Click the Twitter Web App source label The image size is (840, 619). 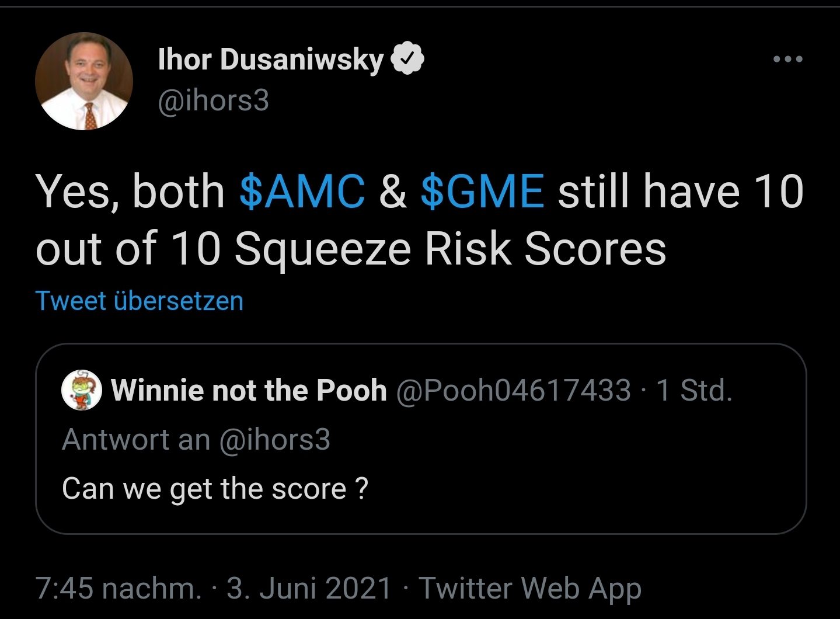530,588
